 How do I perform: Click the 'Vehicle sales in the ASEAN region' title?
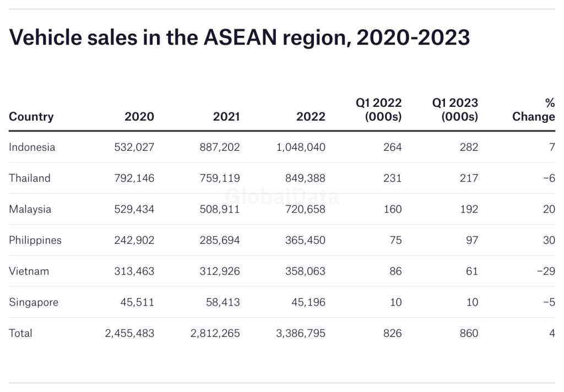click(x=240, y=37)
